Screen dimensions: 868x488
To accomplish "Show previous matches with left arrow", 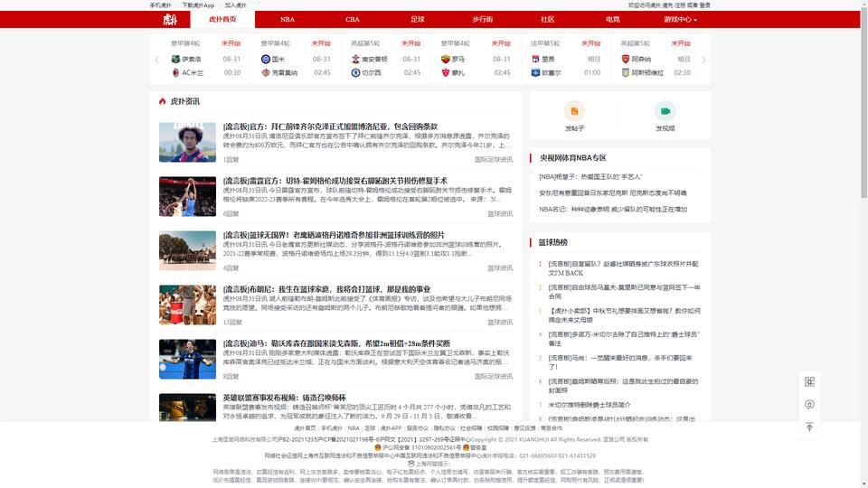I will [156, 60].
